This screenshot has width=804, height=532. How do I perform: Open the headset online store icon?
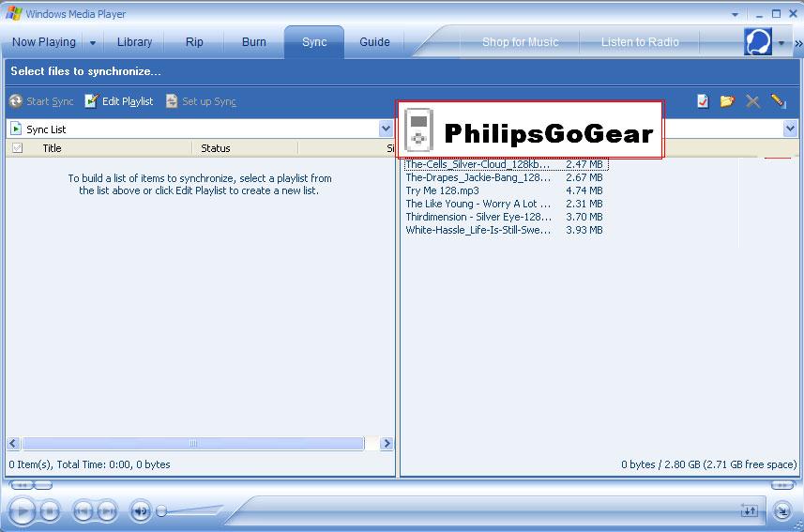758,41
